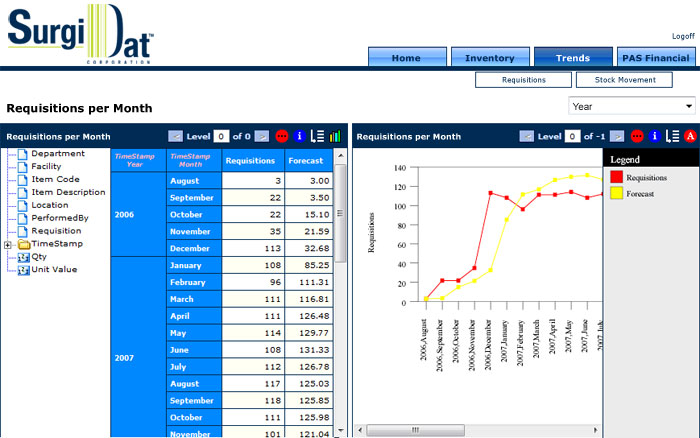Screen dimensions: 700x438
Task: Click the bar chart icon in table panel
Action: (x=334, y=136)
